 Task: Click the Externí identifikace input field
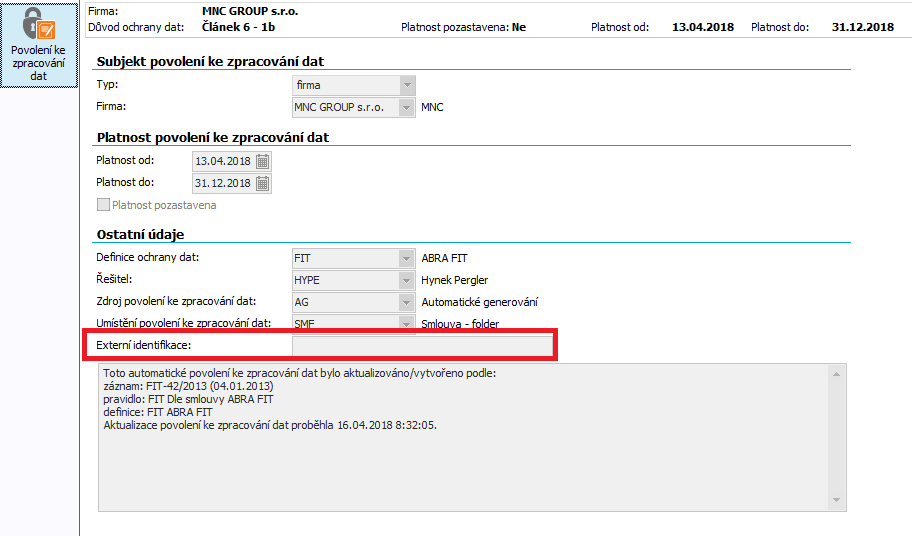pos(421,346)
